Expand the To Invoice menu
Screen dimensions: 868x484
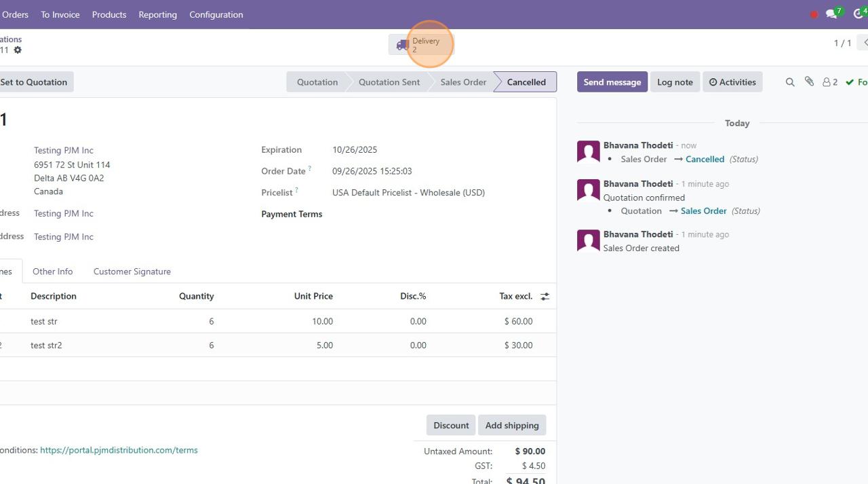tap(60, 14)
